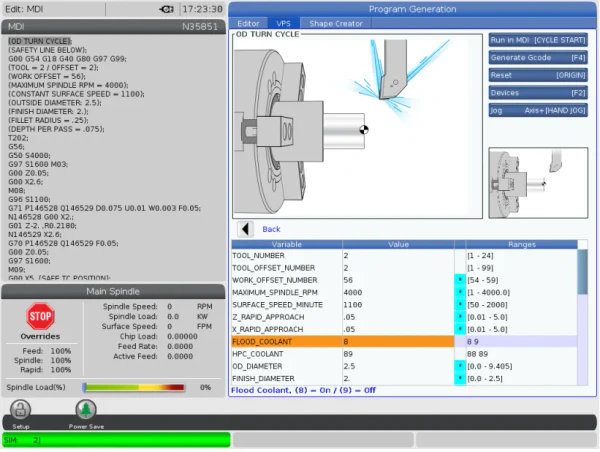
Task: Click the green SIM status bar
Action: 116,440
